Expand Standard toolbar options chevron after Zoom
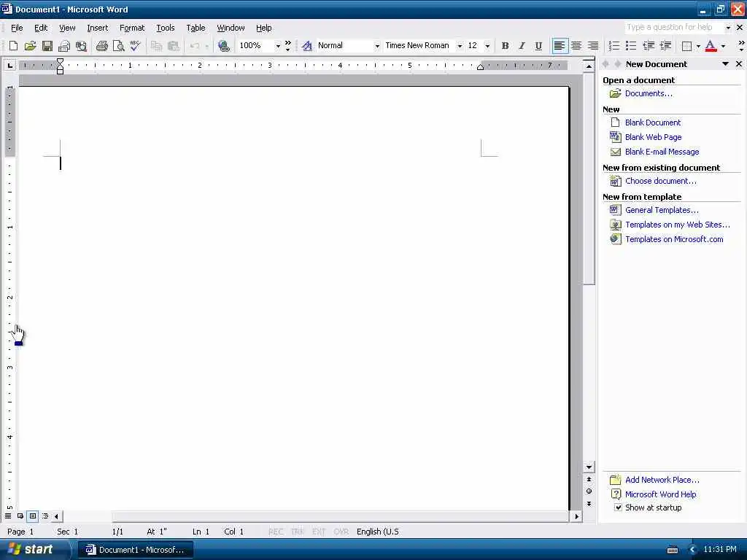This screenshot has width=747, height=560. [x=287, y=46]
